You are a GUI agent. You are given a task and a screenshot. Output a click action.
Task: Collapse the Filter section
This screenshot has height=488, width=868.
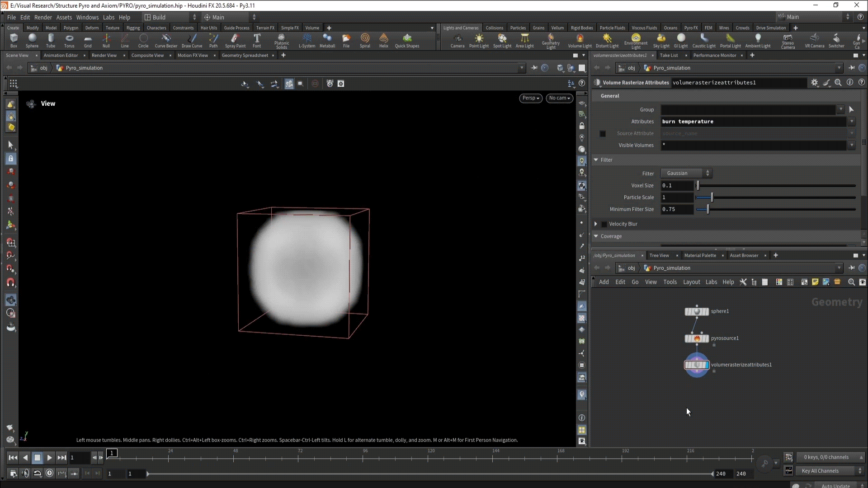tap(596, 160)
